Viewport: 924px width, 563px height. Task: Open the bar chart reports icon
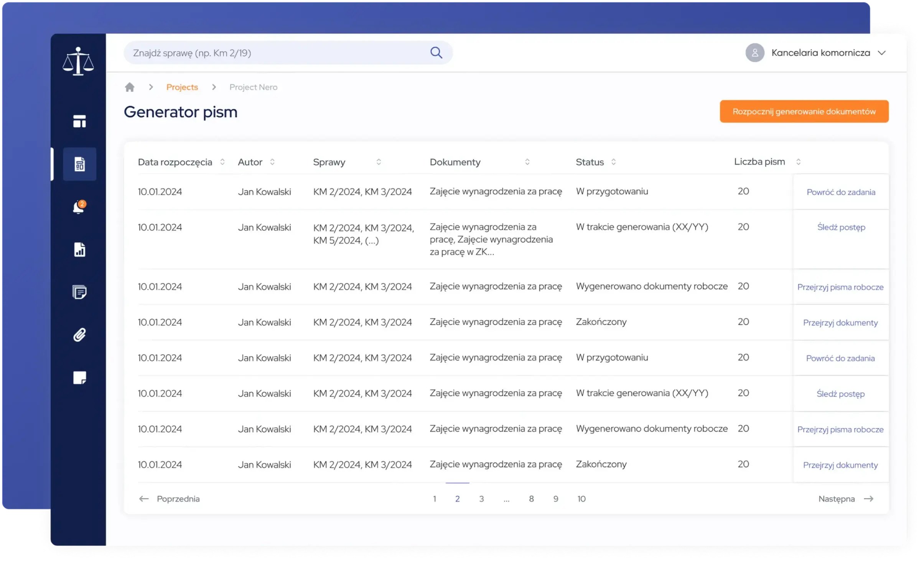79,249
